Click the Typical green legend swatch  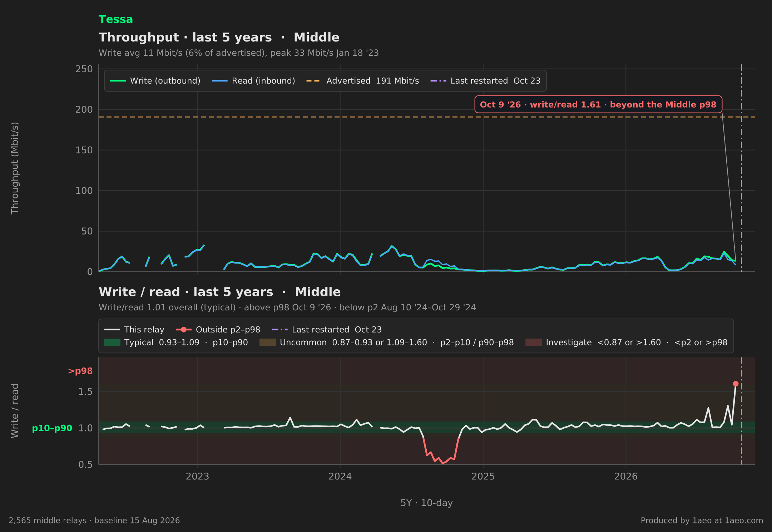(112, 343)
